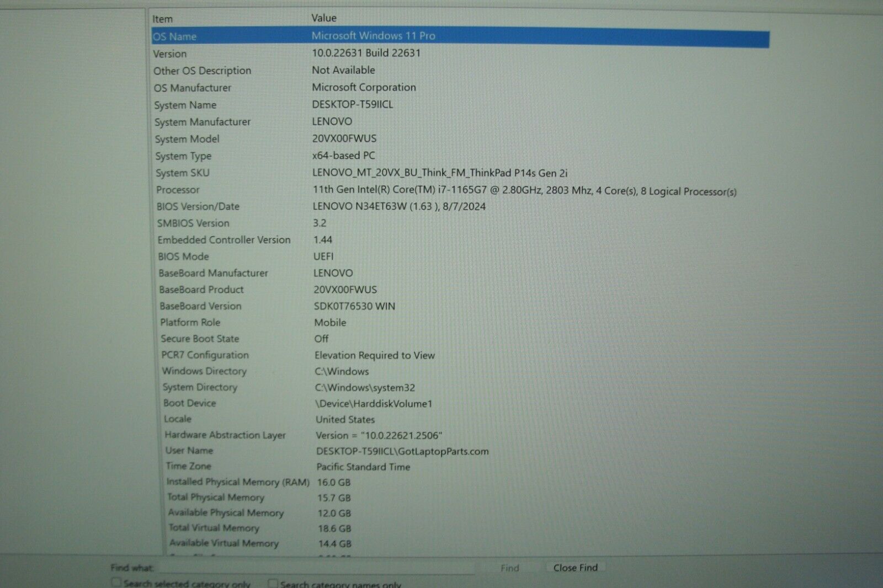Select the Available Virtual Memory row
The height and width of the screenshot is (588, 883).
[460, 544]
